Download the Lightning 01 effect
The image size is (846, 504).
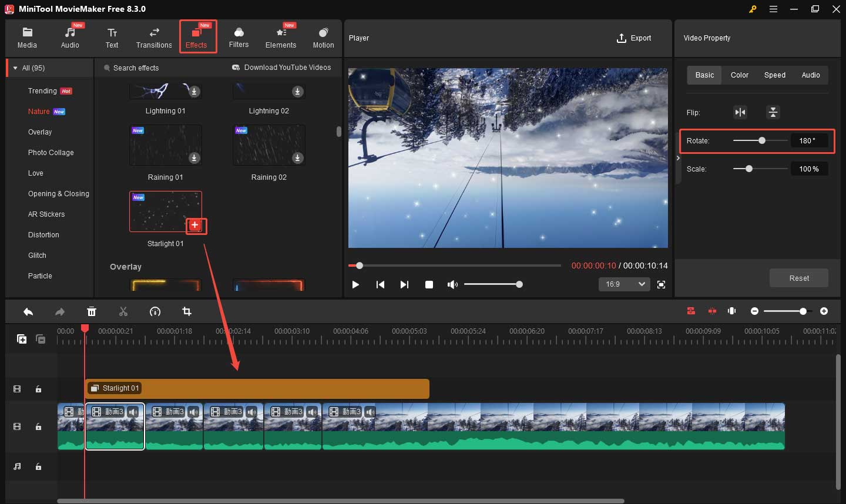(194, 92)
